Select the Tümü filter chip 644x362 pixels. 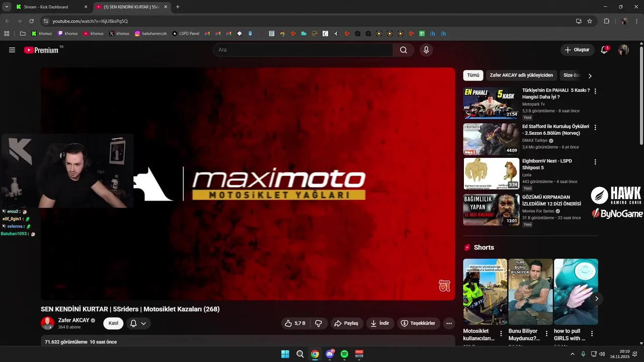[473, 75]
